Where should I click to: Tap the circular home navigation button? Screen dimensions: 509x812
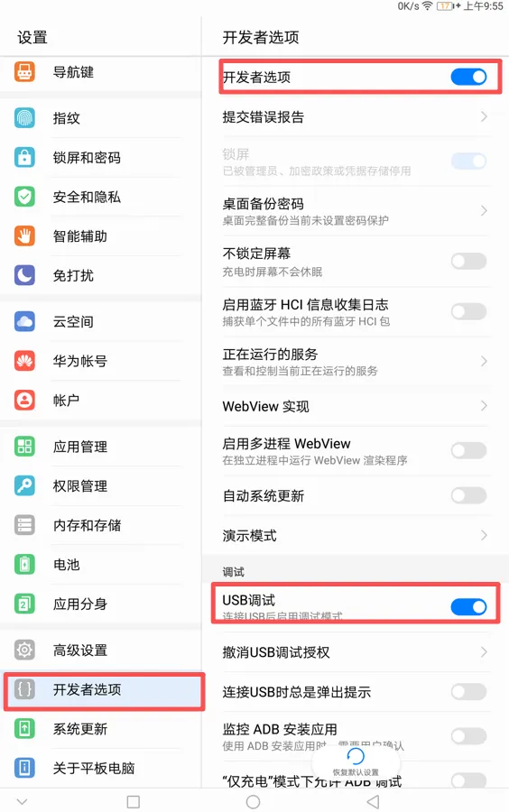click(x=254, y=802)
